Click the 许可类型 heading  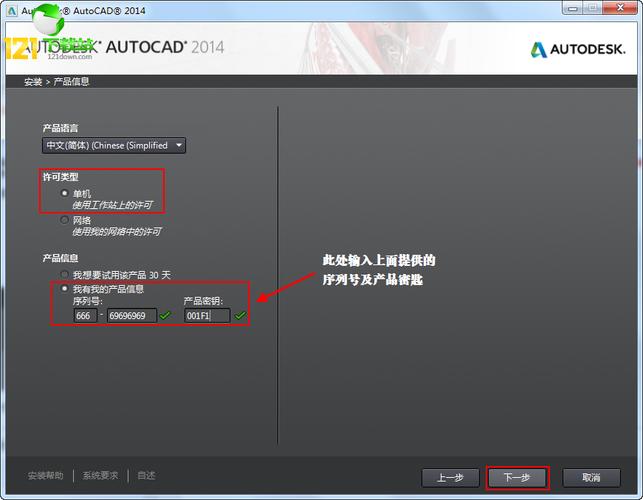point(60,177)
